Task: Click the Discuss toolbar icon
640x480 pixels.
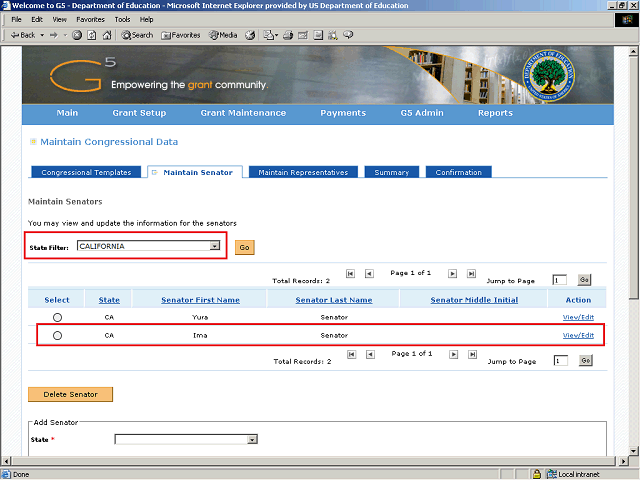Action: coord(318,35)
